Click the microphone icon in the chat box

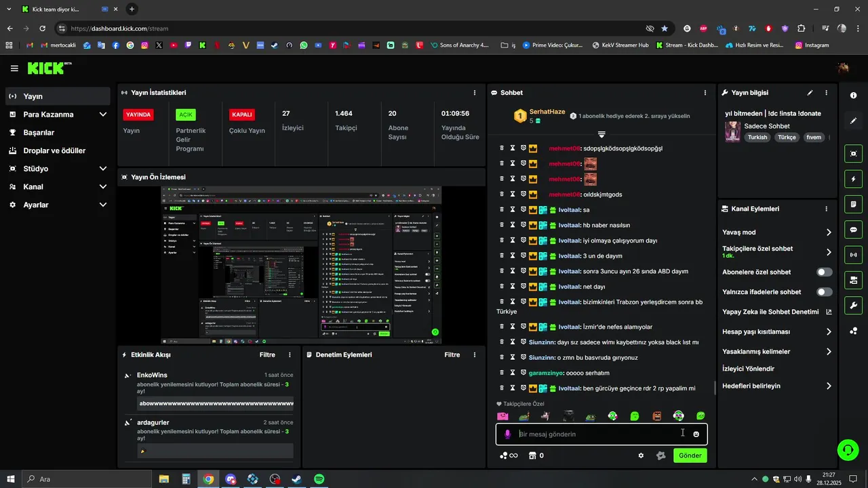coord(507,434)
